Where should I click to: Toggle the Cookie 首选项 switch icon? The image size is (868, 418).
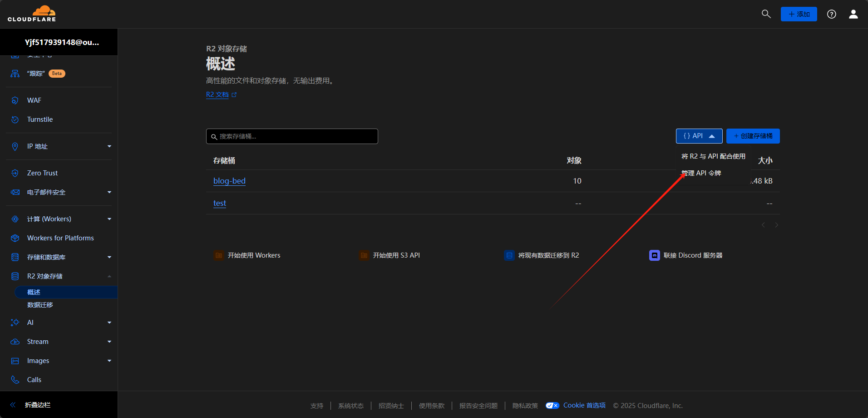pos(552,406)
